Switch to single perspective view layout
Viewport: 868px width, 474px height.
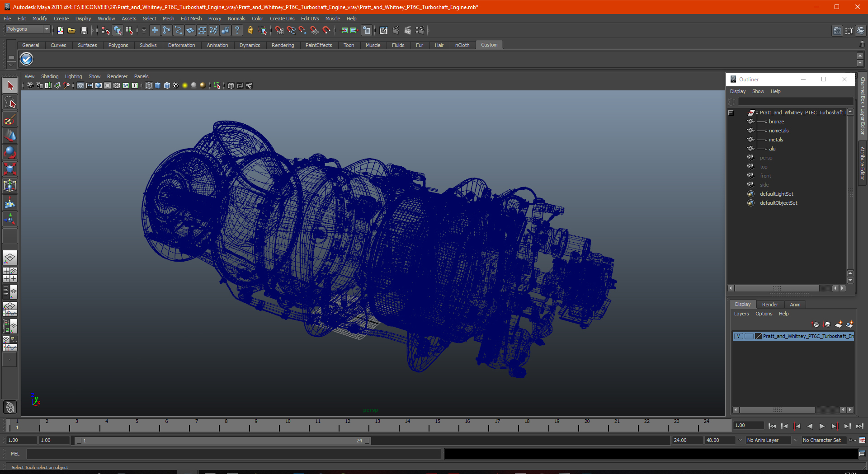coord(10,258)
